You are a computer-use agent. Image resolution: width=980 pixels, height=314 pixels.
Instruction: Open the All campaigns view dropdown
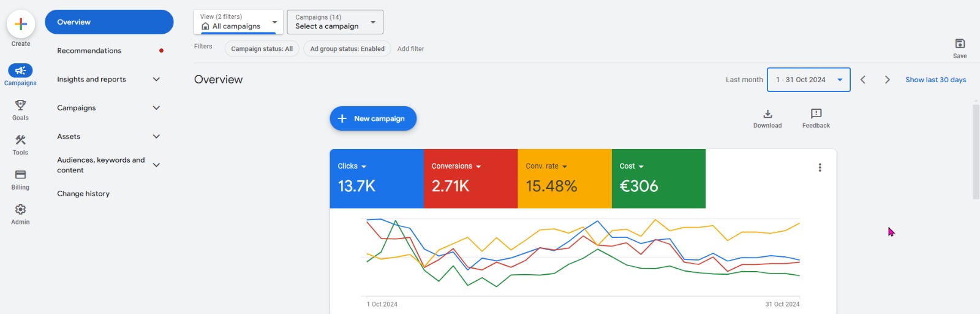point(238,22)
